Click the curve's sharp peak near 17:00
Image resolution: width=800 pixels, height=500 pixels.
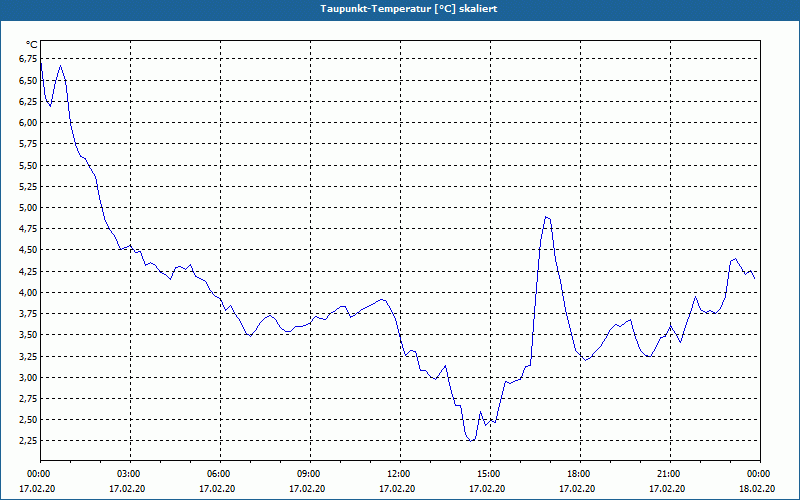546,217
